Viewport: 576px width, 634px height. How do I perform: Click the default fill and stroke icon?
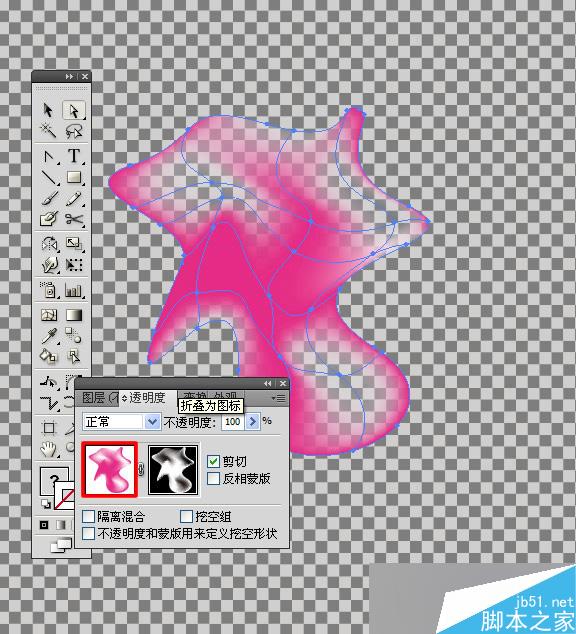45,504
